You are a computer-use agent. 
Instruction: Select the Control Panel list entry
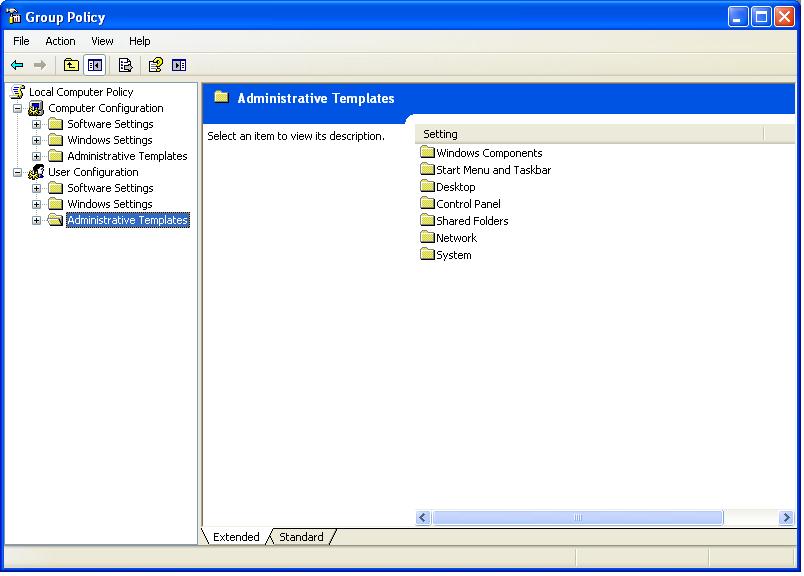click(468, 204)
